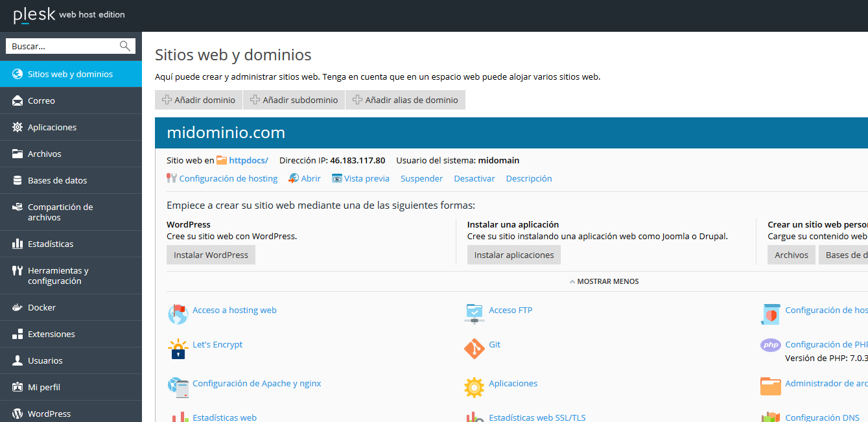Click the Configuración de Apache y nginx icon

[x=178, y=387]
